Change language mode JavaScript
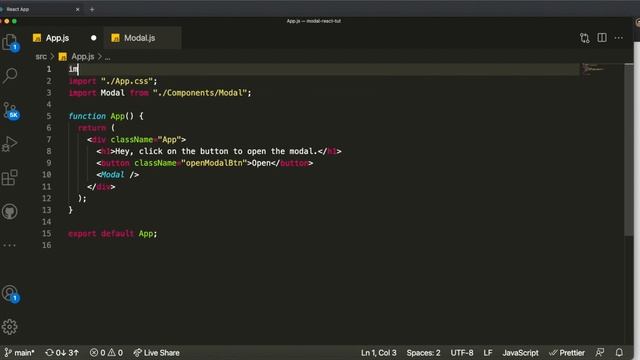Image resolution: width=640 pixels, height=360 pixels. click(x=520, y=353)
